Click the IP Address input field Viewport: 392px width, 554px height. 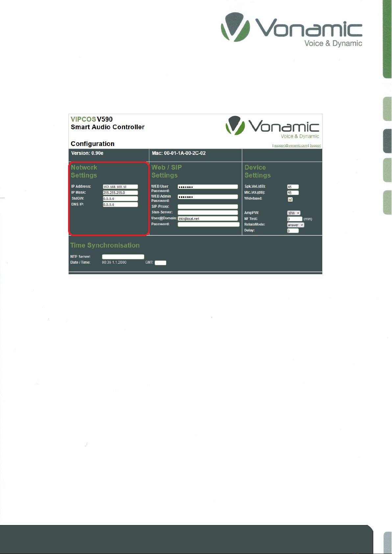tap(120, 187)
